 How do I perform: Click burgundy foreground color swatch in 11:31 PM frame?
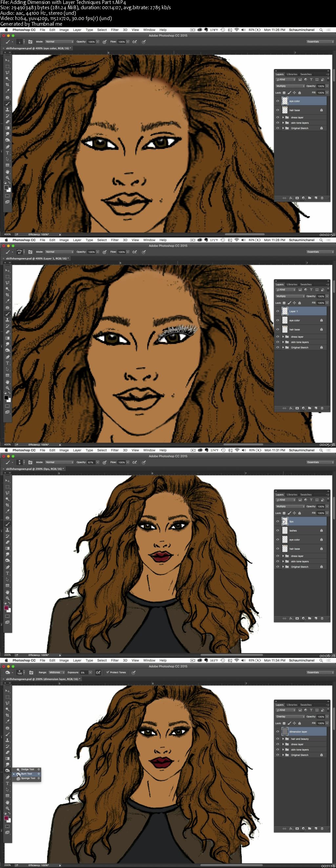(6, 608)
